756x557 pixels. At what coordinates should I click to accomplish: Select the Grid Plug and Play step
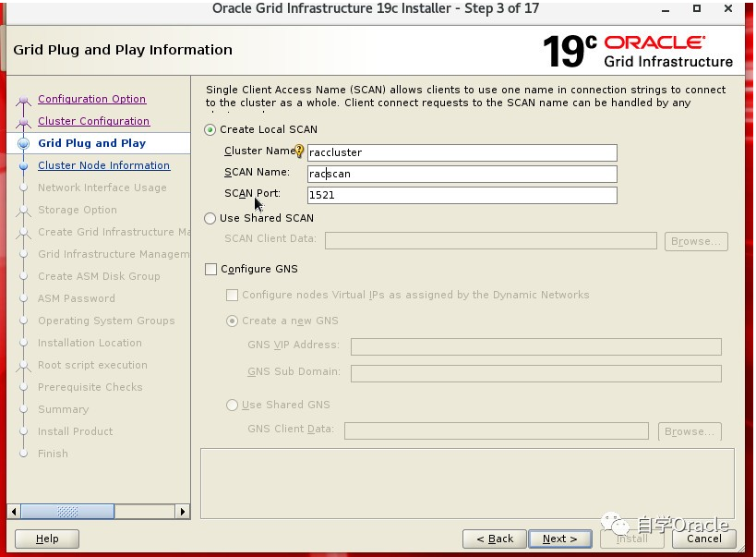91,143
